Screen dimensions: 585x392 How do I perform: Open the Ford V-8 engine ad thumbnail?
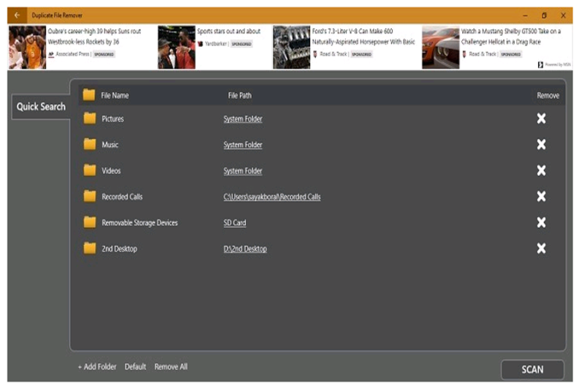[291, 48]
